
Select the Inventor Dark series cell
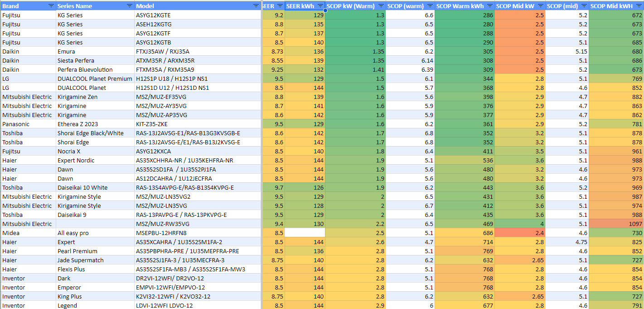pos(95,278)
